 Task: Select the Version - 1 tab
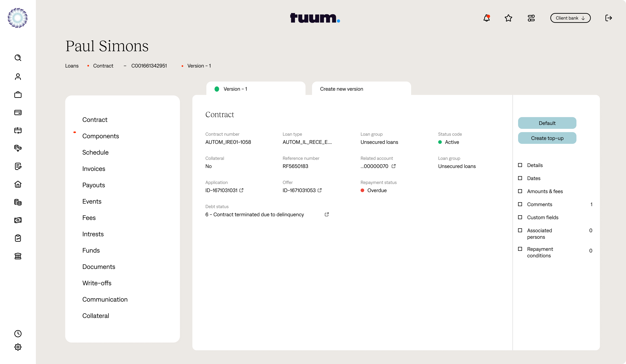point(256,89)
